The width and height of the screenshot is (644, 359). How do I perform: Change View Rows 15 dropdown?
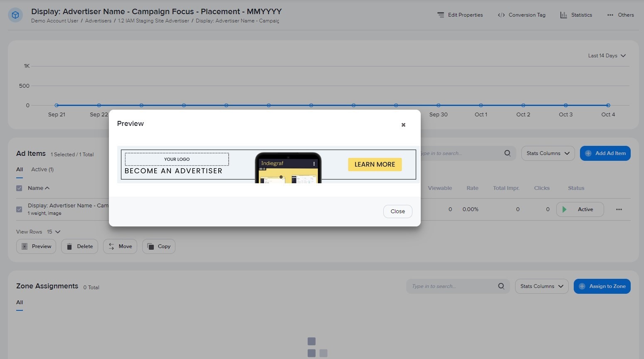click(x=54, y=232)
